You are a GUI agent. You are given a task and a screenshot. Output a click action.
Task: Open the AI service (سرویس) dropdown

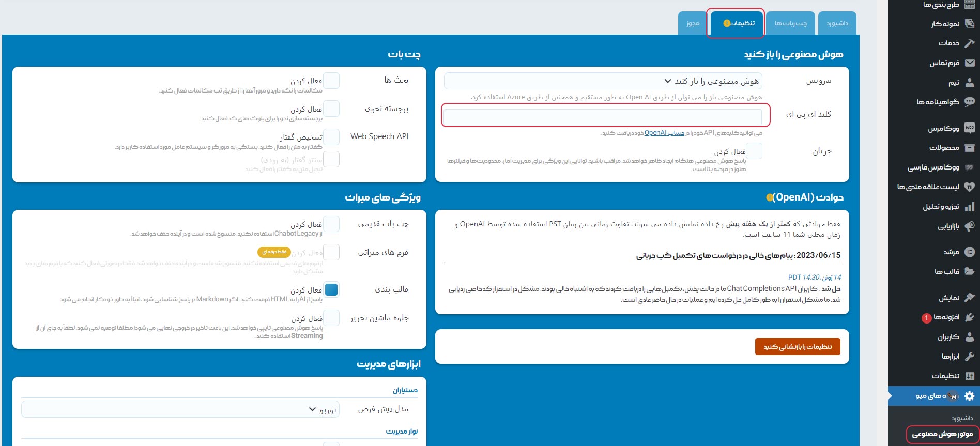click(603, 81)
